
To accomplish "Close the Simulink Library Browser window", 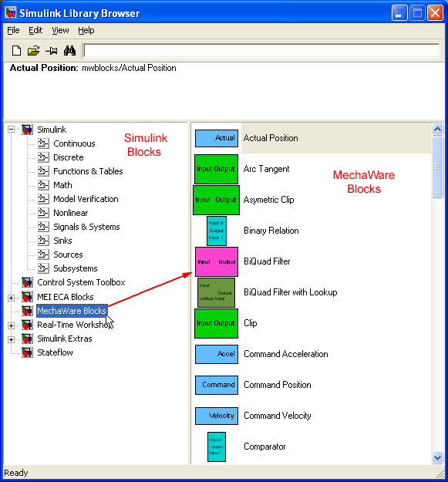I will [x=435, y=13].
